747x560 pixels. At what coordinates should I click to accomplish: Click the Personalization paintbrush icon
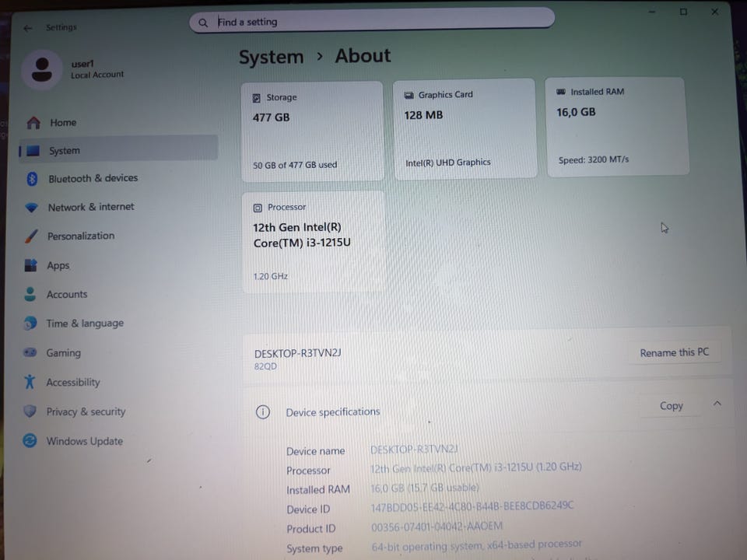click(31, 236)
